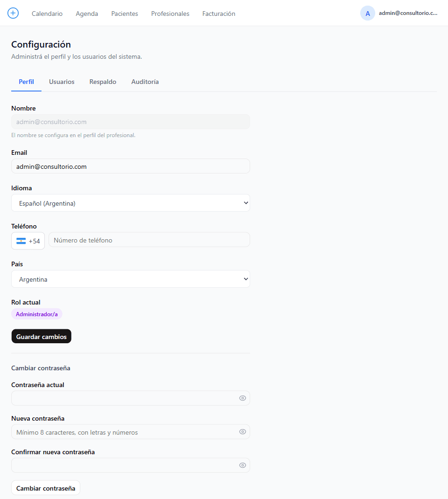This screenshot has width=448, height=499.
Task: Open the País country dropdown
Action: click(x=131, y=279)
